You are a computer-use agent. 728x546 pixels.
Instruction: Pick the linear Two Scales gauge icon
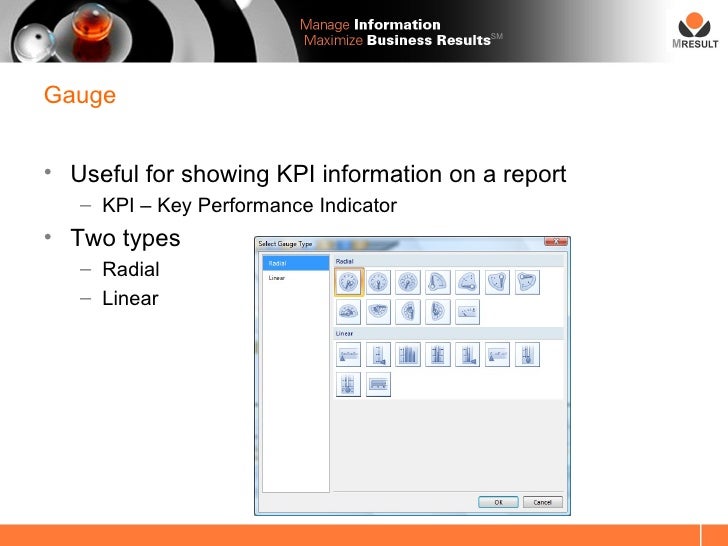438,355
